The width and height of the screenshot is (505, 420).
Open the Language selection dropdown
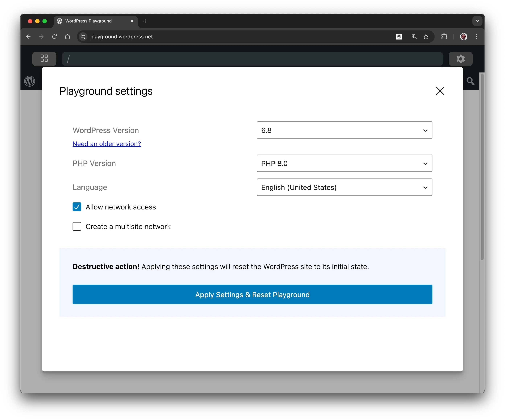[344, 187]
